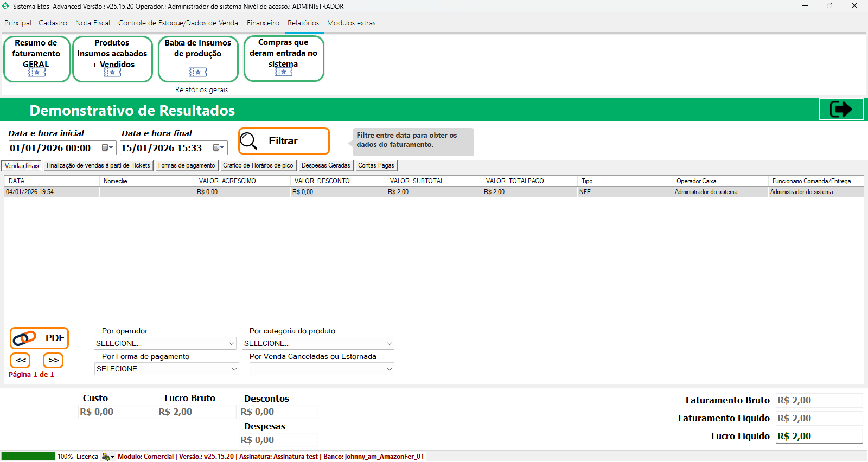Open Compras que deram entrada no sistema

tap(283, 59)
